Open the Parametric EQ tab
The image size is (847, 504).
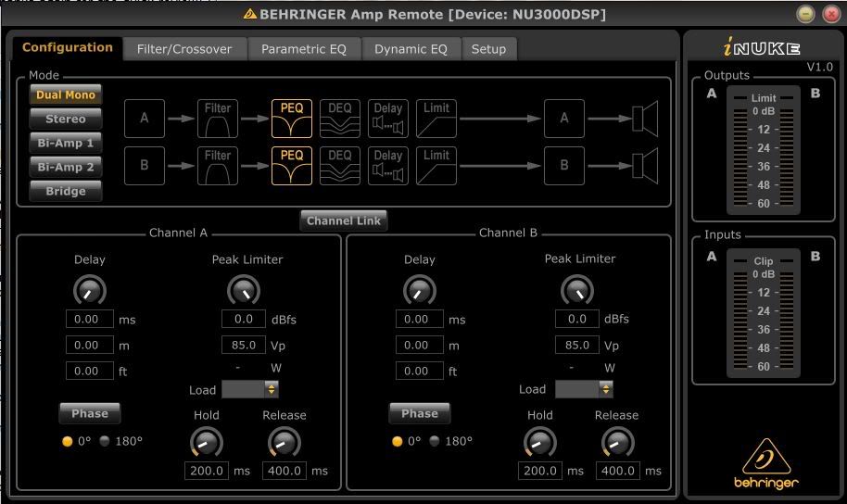point(304,49)
